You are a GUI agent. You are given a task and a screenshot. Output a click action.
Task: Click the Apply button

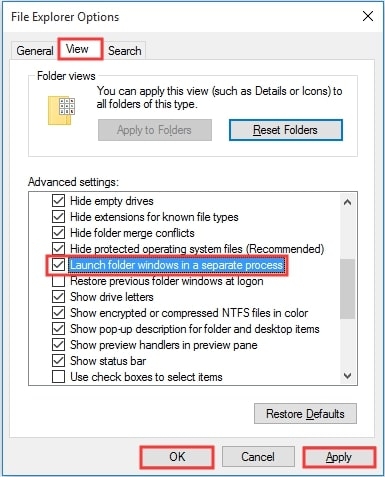pyautogui.click(x=339, y=457)
